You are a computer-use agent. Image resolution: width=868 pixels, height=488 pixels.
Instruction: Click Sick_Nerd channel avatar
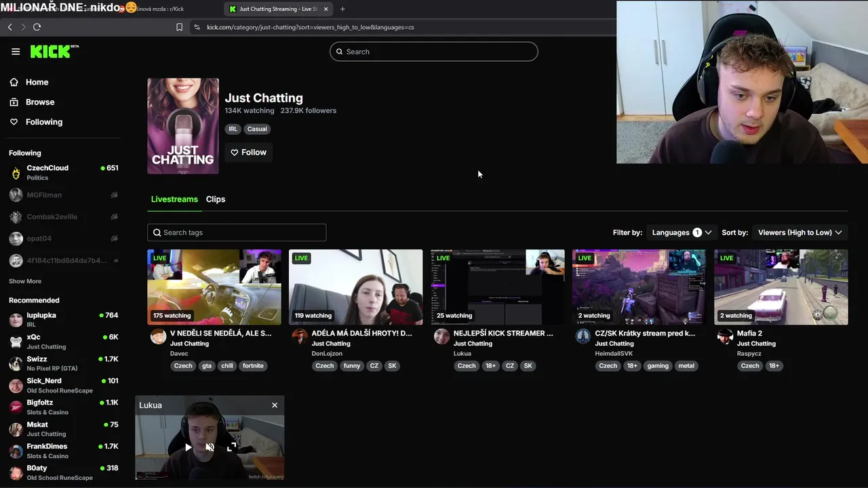(16, 385)
